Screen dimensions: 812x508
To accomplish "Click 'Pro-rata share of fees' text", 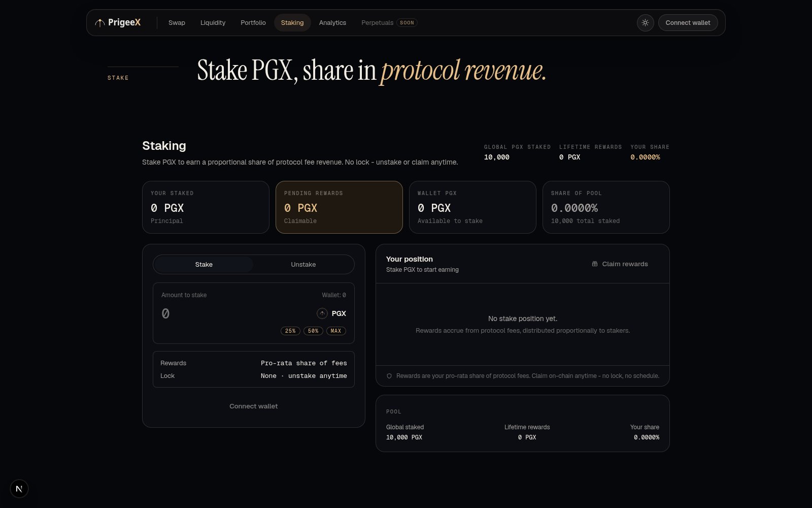I will click(x=304, y=363).
